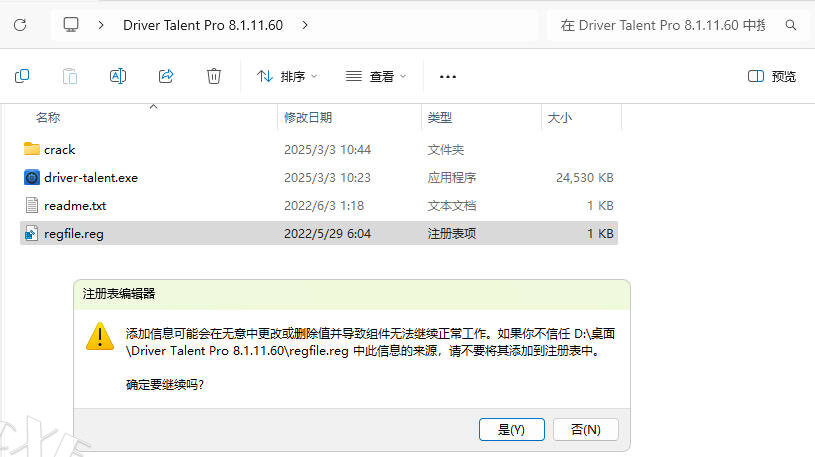The width and height of the screenshot is (815, 457).
Task: Click the search magnifier icon
Action: coord(791,25)
